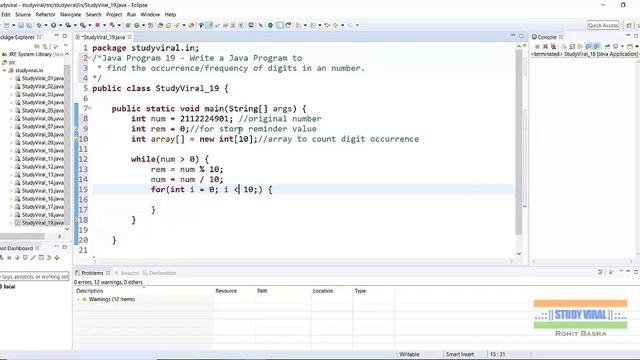Click the Pin Console icon
Image resolution: width=640 pixels, height=360 pixels.
(x=607, y=47)
